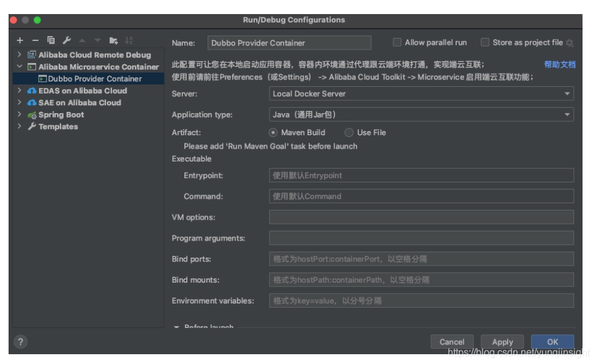
Task: Expand Alibaba Cloud Remote Debug node
Action: (20, 54)
